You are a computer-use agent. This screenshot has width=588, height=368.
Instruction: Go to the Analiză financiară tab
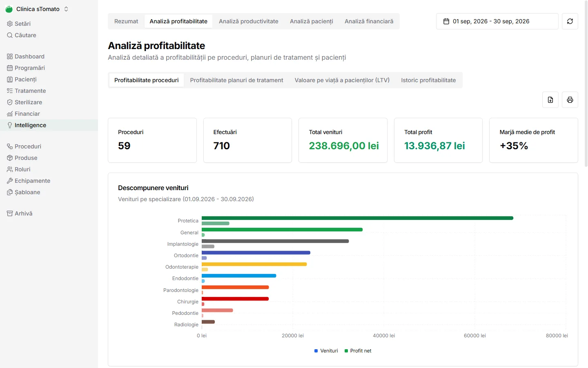[x=369, y=21]
